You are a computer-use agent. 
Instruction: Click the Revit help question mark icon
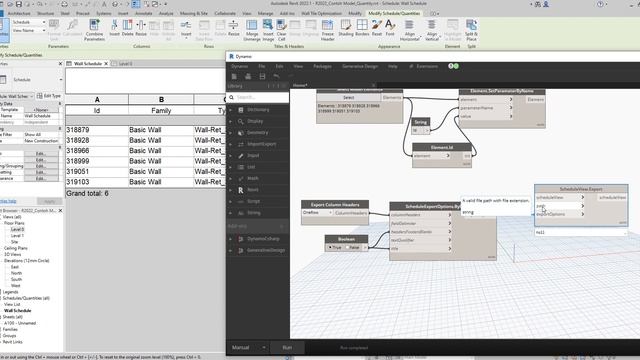[600, 4]
